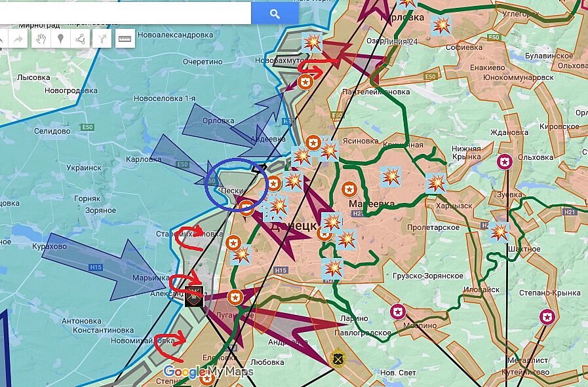Click the blue search magnifier button
This screenshot has width=588, height=387.
pos(275,13)
